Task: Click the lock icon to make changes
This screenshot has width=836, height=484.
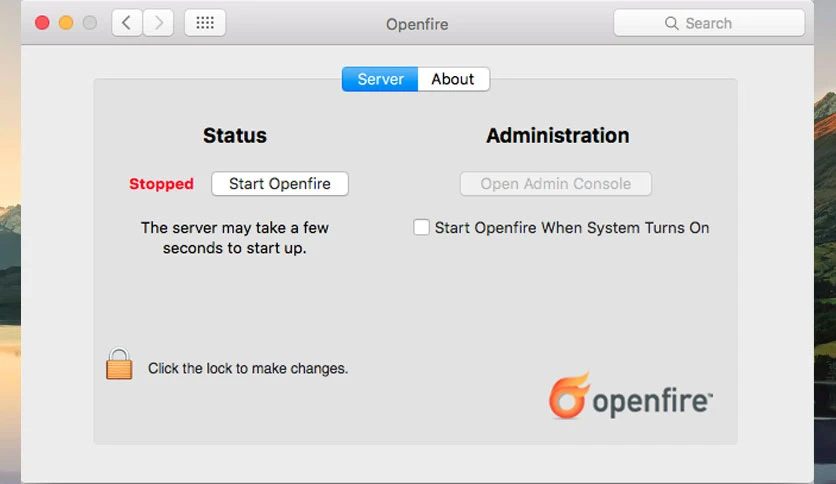Action: point(119,364)
